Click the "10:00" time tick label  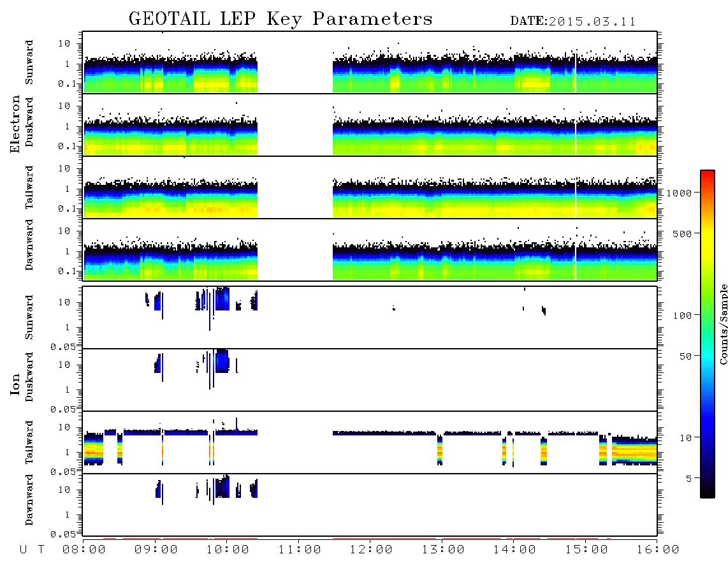pyautogui.click(x=228, y=550)
